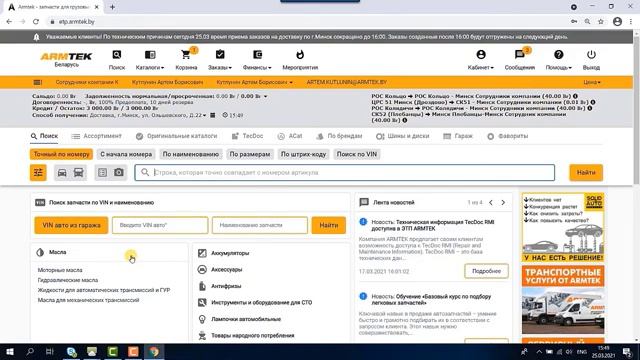Go to next news item arrow

pyautogui.click(x=503, y=202)
